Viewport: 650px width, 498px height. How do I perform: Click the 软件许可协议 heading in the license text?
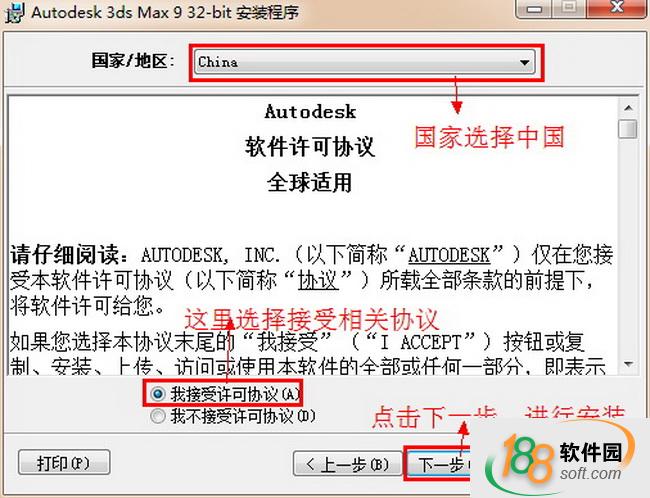(x=310, y=146)
